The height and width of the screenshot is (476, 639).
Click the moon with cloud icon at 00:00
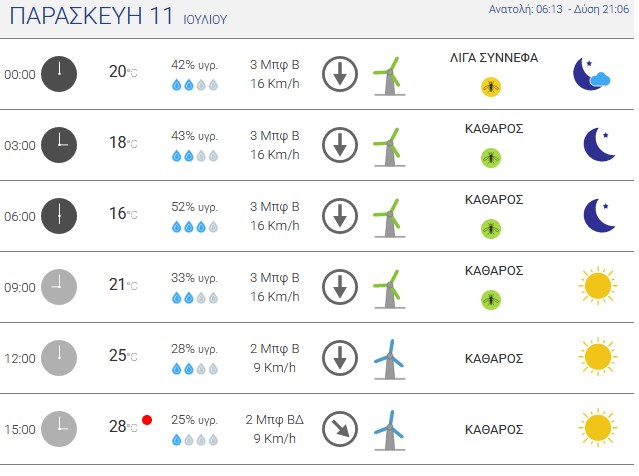point(592,74)
